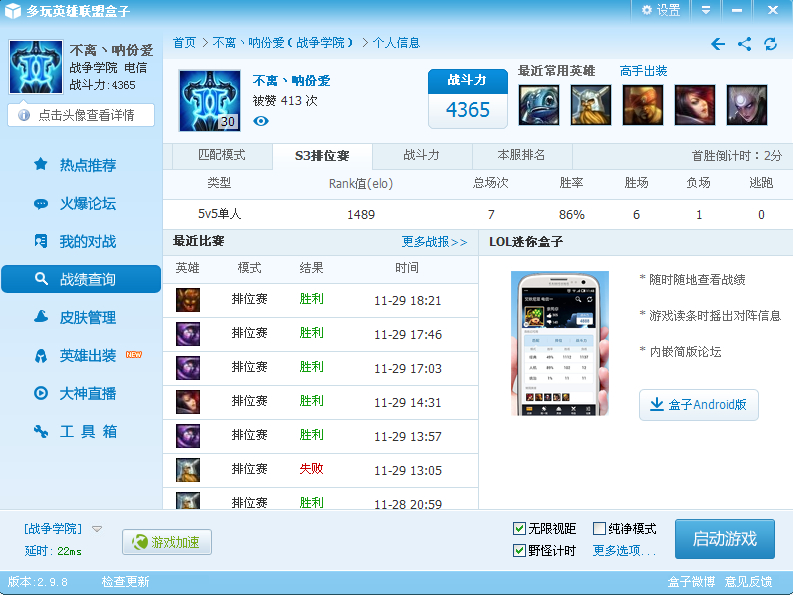Viewport: 793px width, 595px height.
Task: Click the large level 30 profile avatar
Action: point(210,101)
